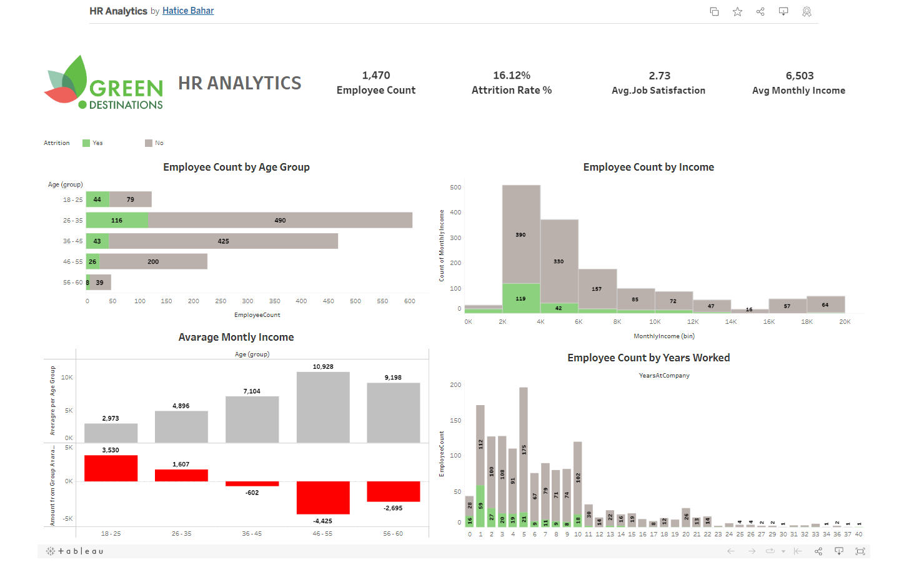Enter fullscreen mode from the bottom toolbar

(860, 551)
